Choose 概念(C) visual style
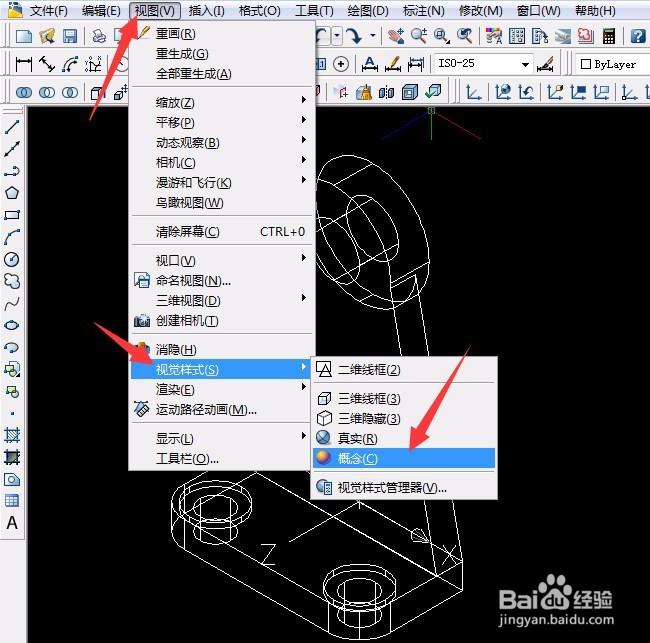The height and width of the screenshot is (643, 650). (x=404, y=458)
